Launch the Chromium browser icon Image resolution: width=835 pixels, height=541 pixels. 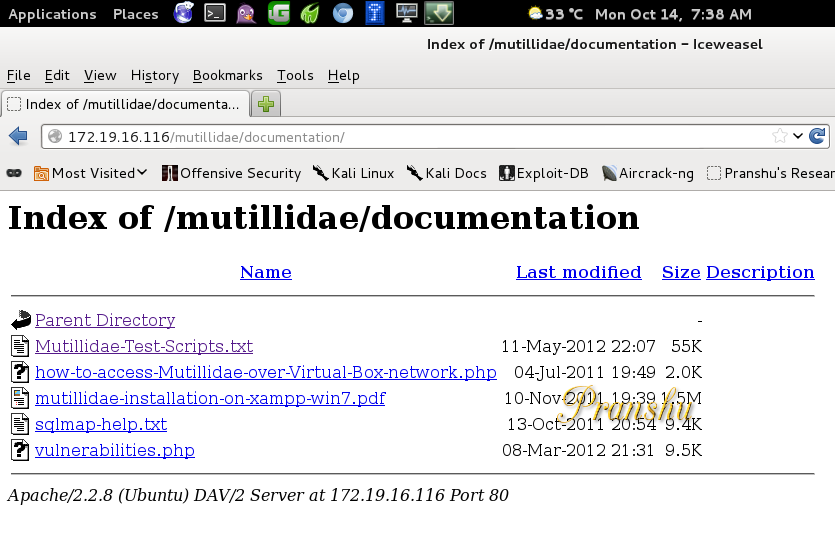pyautogui.click(x=342, y=13)
